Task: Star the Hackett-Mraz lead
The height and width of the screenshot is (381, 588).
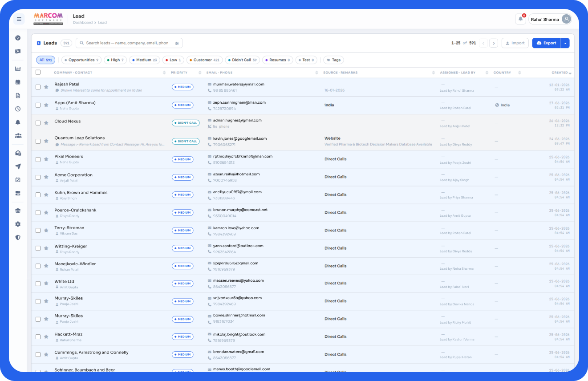Action: coord(46,337)
